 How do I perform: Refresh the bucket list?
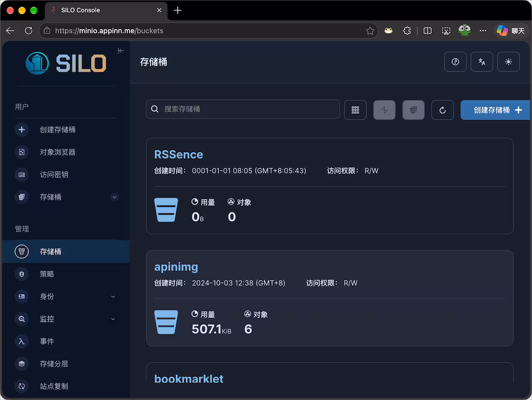443,110
